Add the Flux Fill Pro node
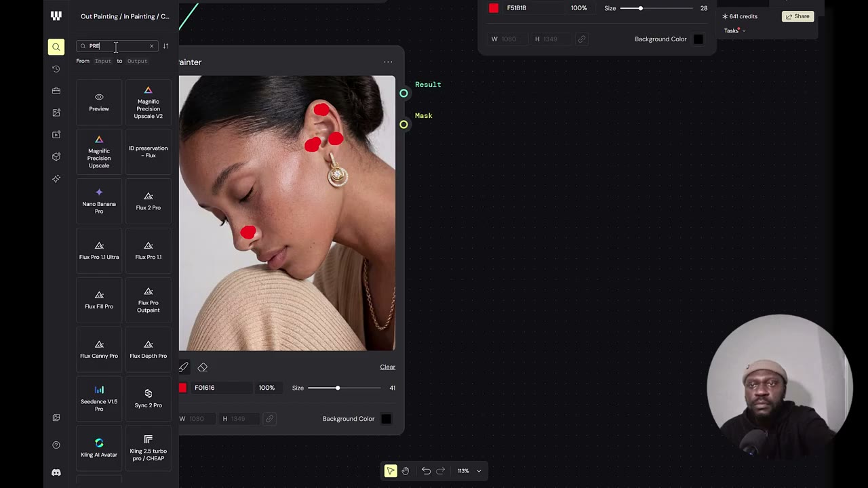Image resolution: width=868 pixels, height=488 pixels. click(x=99, y=300)
